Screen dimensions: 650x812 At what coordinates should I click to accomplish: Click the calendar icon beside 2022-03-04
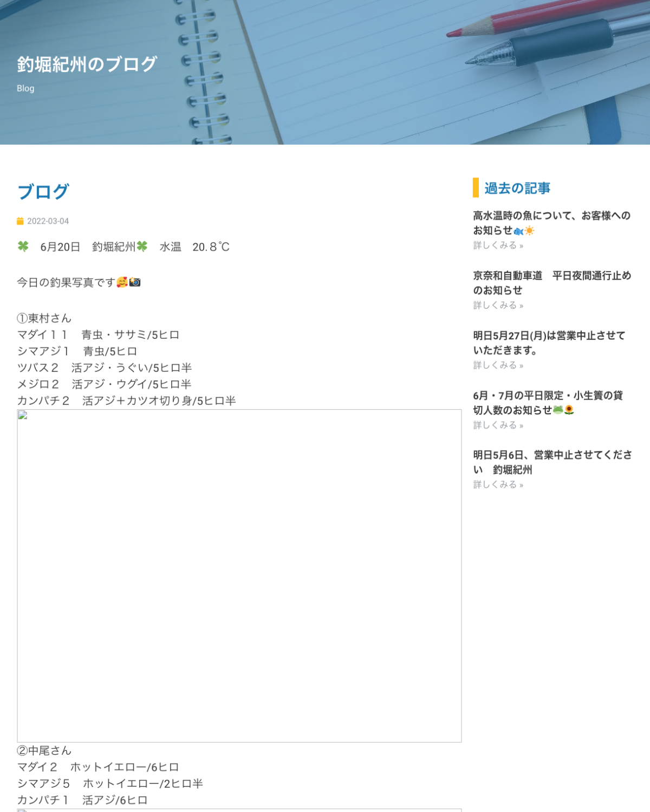pos(20,221)
